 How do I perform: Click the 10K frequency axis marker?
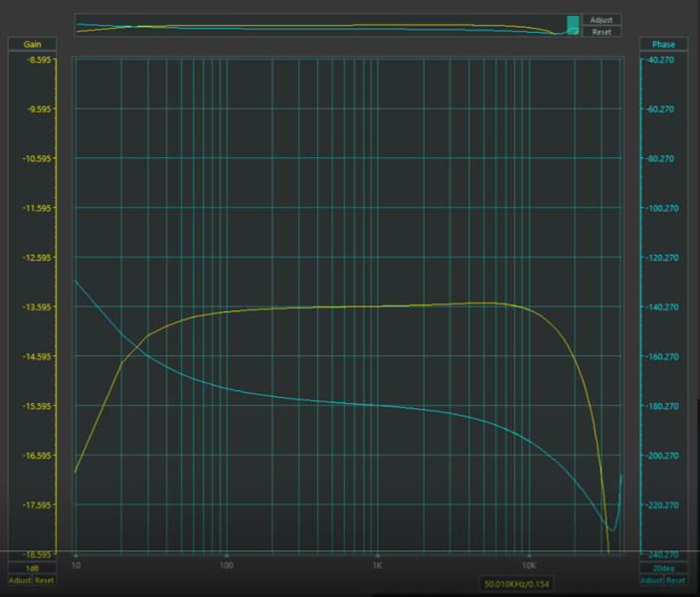tap(529, 563)
